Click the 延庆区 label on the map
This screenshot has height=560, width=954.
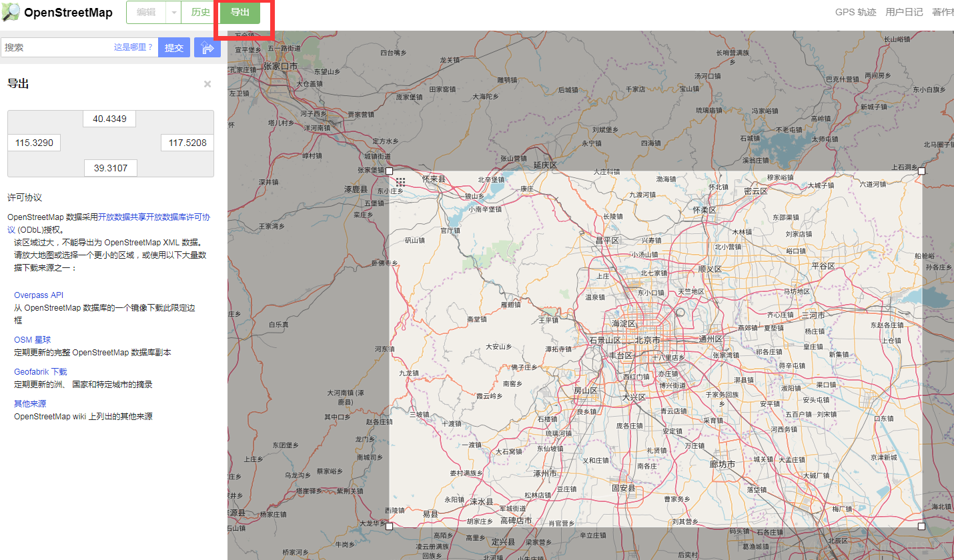click(x=545, y=165)
